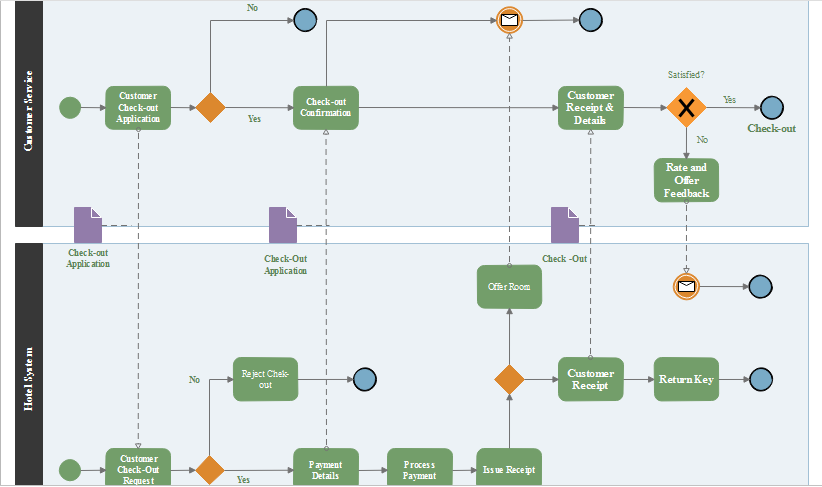This screenshot has width=822, height=487.
Task: Select the Process Payment task
Action: point(419,468)
